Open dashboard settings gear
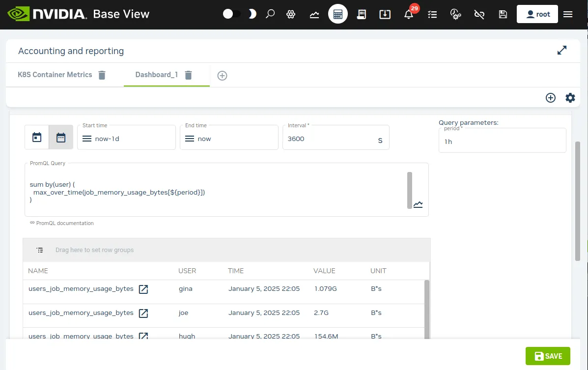588x370 pixels. coord(570,98)
